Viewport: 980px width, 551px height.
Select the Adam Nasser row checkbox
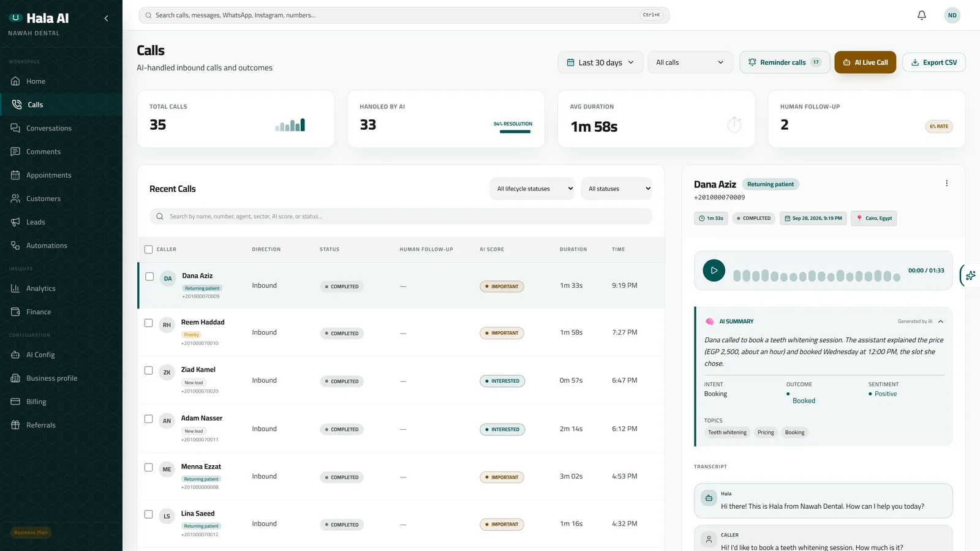pos(148,419)
